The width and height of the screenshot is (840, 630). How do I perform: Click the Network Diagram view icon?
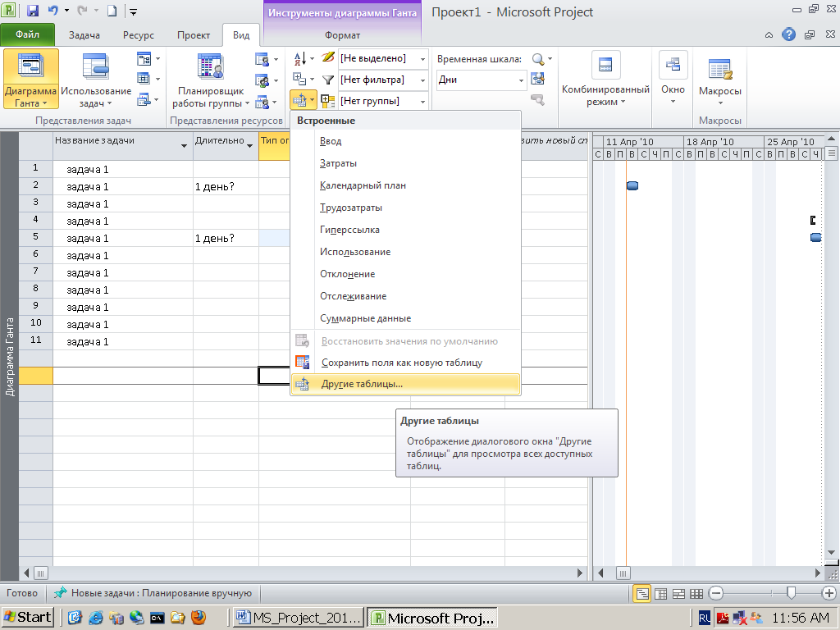(x=144, y=58)
